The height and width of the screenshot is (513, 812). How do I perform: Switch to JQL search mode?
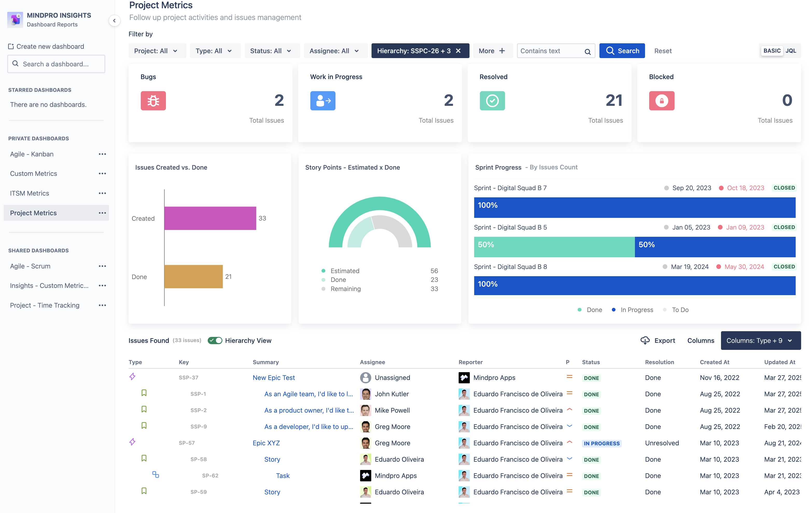(791, 51)
